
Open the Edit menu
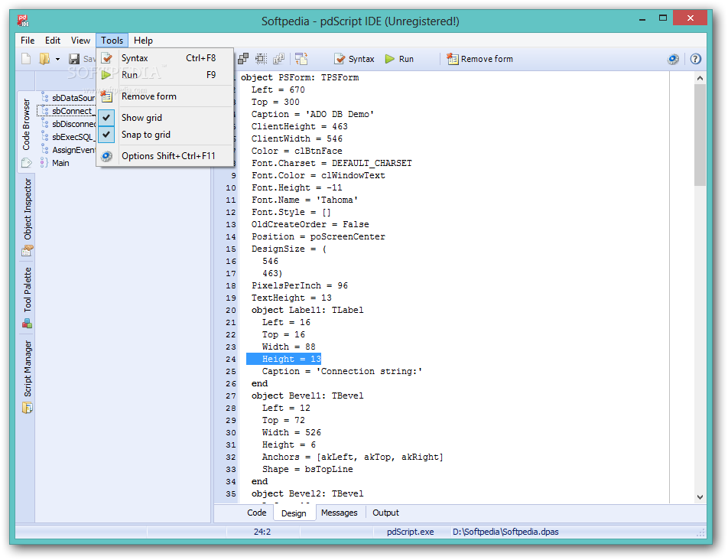[53, 41]
